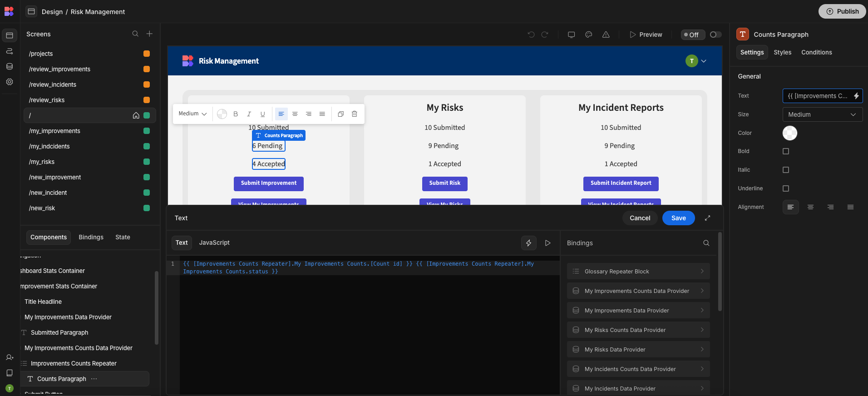Expand My Risks Data Provider binding

coord(638,349)
